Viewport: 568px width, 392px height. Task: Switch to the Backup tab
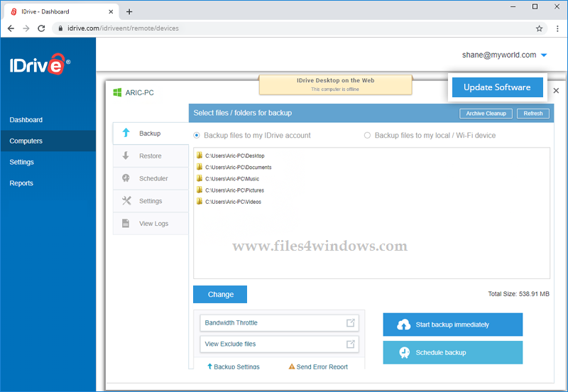151,134
